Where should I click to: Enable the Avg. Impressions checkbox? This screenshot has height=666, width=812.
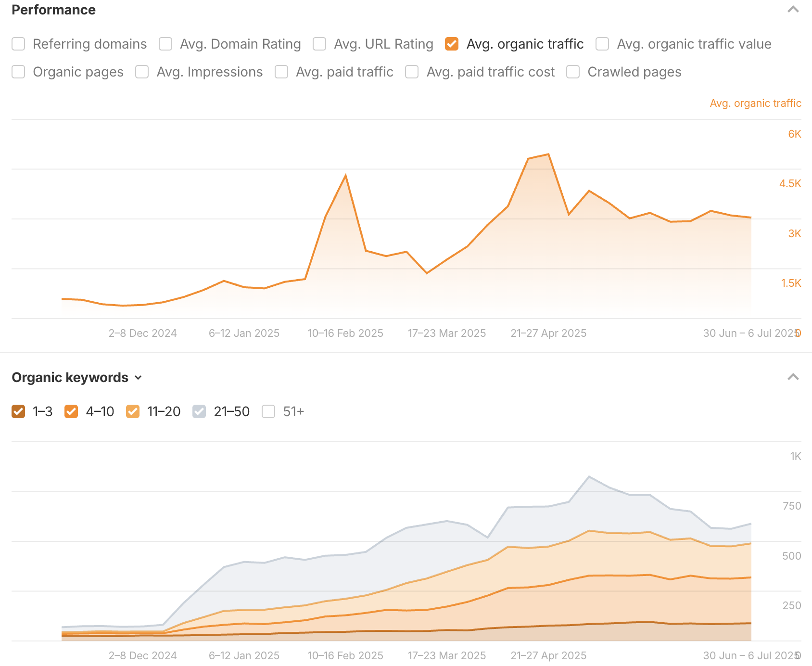tap(141, 72)
